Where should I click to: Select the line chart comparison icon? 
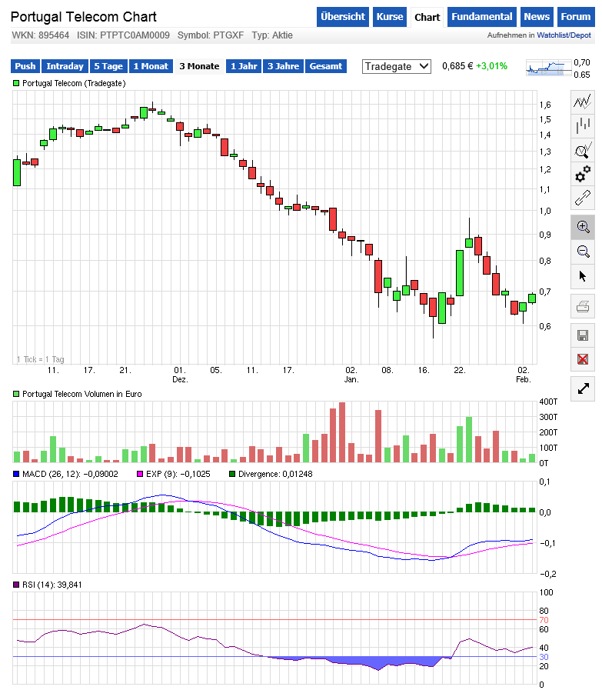tap(582, 102)
